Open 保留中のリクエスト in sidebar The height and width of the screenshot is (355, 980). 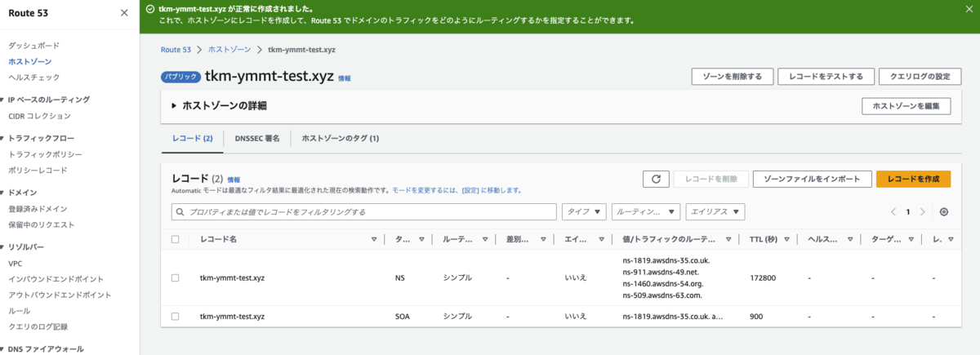coord(41,224)
